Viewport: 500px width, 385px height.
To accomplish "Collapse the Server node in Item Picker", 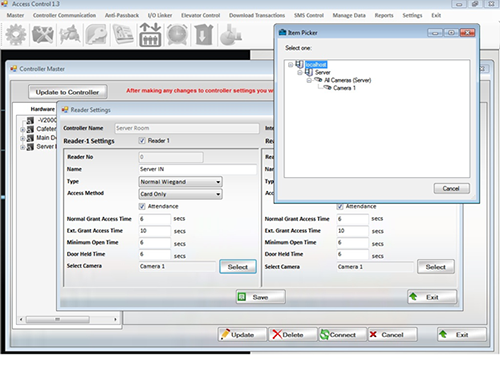I will (300, 72).
